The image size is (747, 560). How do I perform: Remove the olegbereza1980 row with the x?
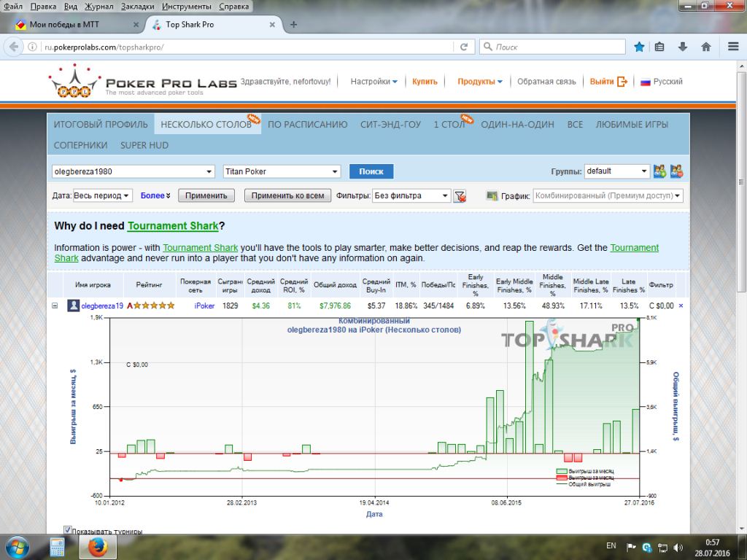coord(681,306)
